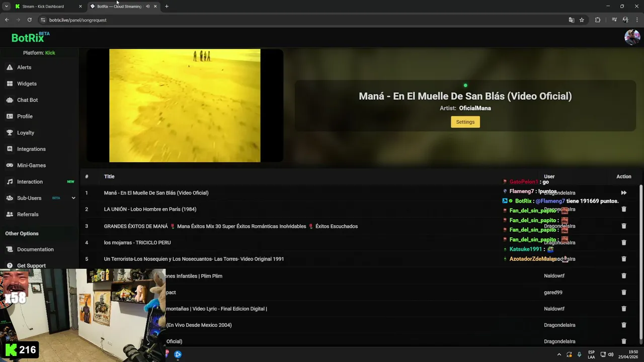The height and width of the screenshot is (362, 644).
Task: Open the blue taskbar app icon
Action: tap(178, 354)
